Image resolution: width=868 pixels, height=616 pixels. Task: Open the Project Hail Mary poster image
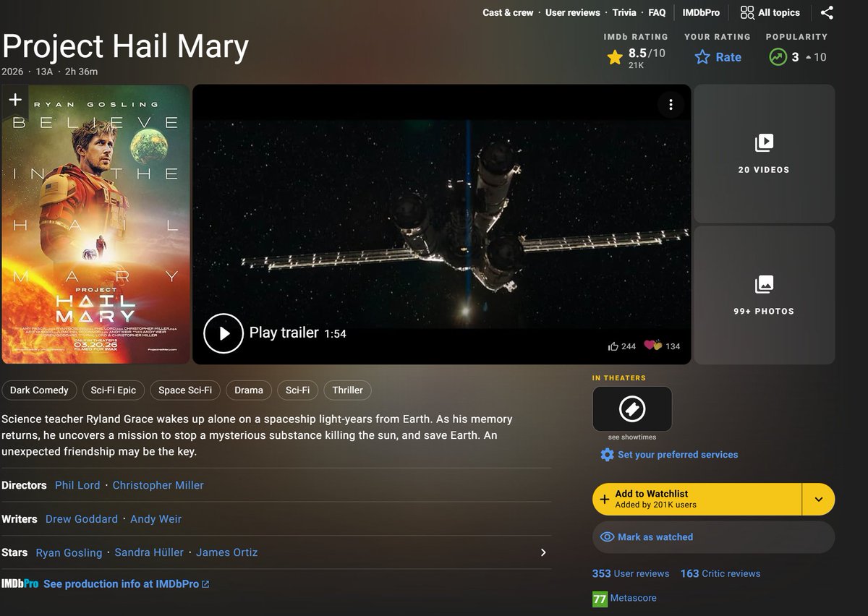click(x=95, y=224)
